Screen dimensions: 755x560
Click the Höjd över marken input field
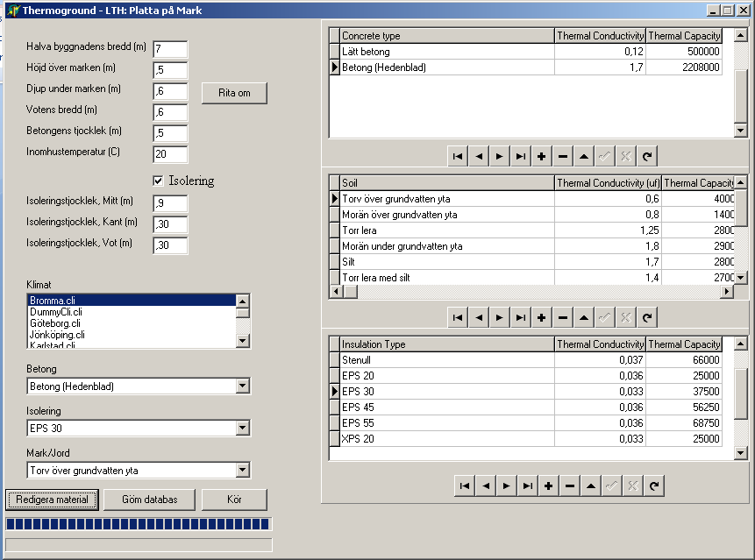tap(170, 70)
